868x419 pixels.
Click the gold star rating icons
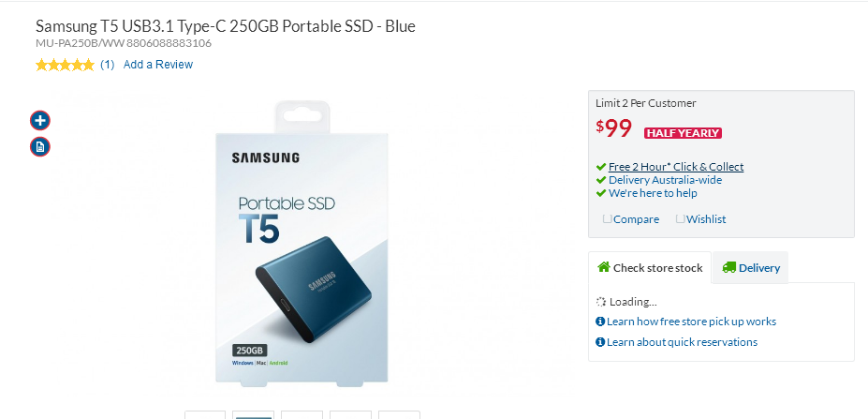pyautogui.click(x=65, y=65)
